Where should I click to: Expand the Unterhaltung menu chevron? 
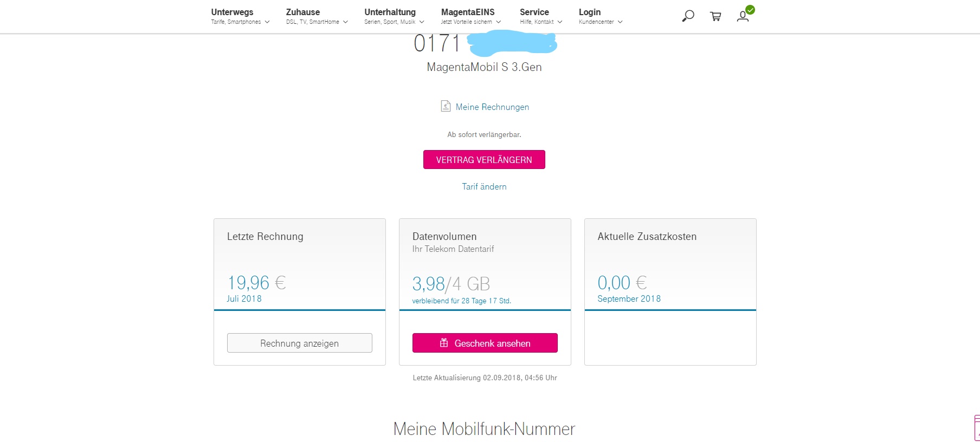(x=422, y=22)
